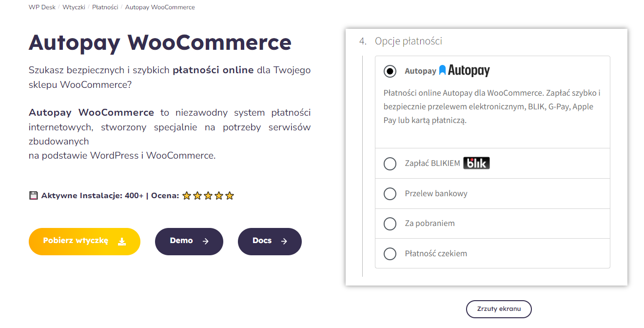The image size is (644, 328).
Task: Click the first rating star
Action: pos(187,196)
